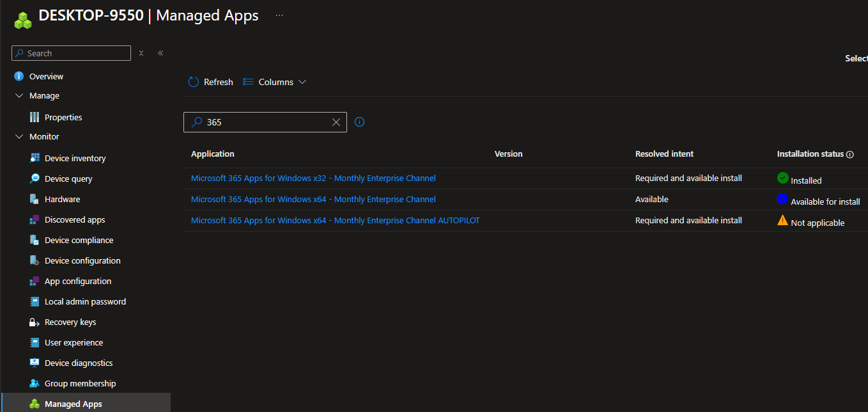Collapse the Monitor section

tap(19, 136)
